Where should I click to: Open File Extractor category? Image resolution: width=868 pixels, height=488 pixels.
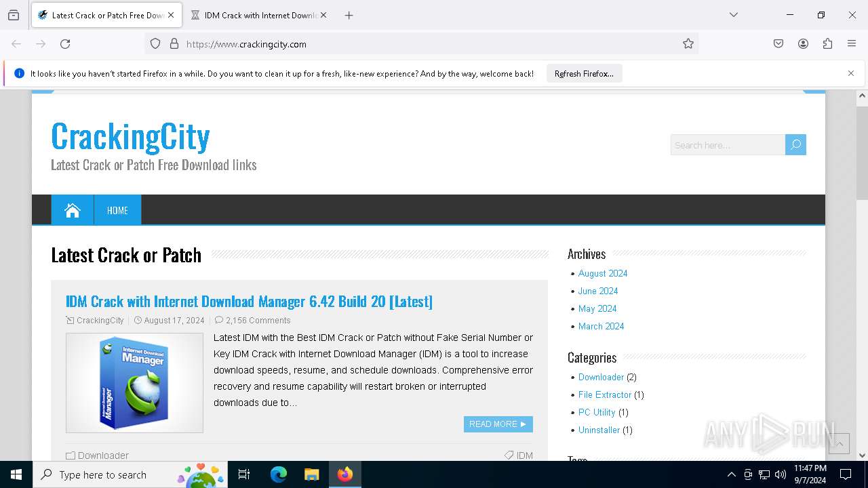tap(605, 394)
